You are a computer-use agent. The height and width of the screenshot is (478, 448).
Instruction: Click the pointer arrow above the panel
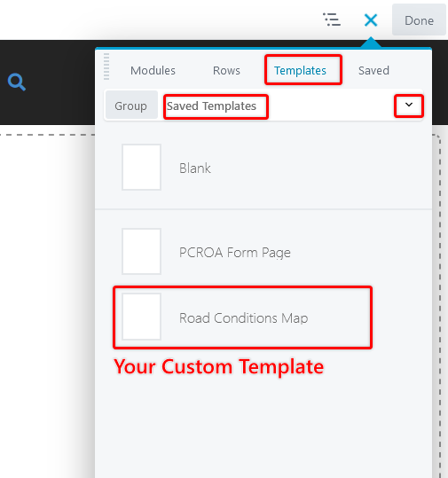(x=371, y=42)
